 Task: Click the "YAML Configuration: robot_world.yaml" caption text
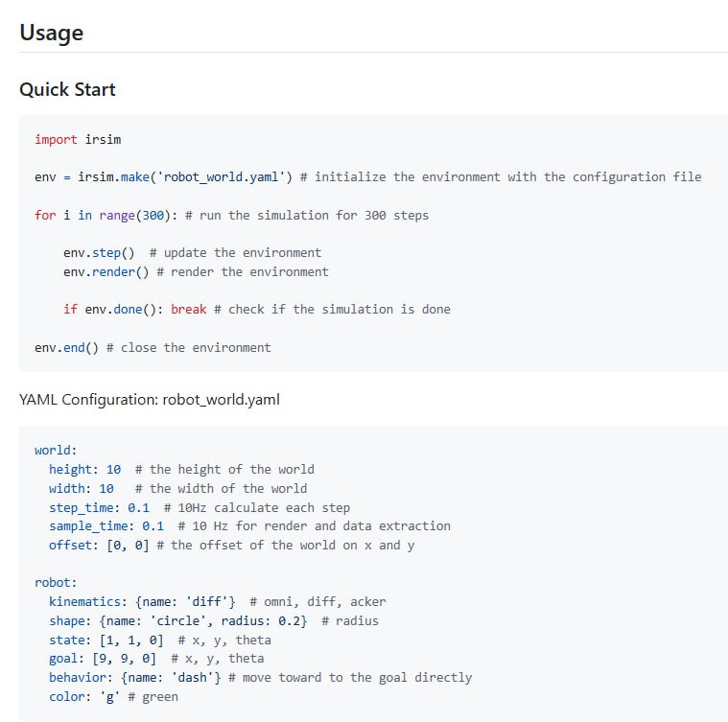point(150,399)
